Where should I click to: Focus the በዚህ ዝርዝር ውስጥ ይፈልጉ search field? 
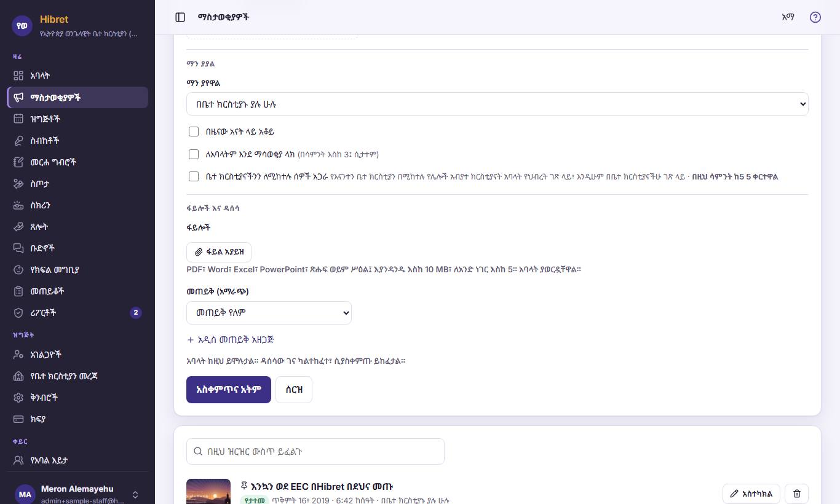pos(315,451)
